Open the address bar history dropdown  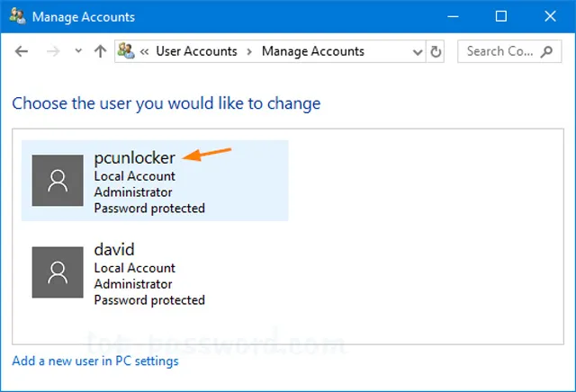tap(418, 52)
